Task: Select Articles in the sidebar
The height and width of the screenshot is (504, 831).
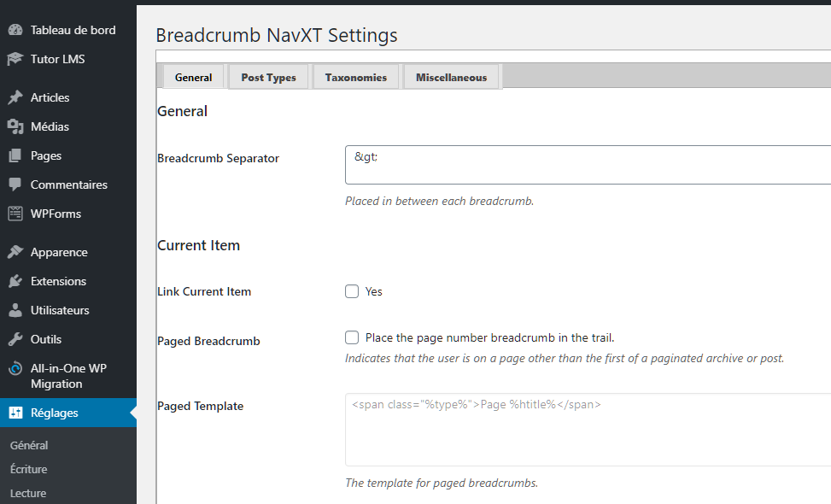Action: [50, 97]
